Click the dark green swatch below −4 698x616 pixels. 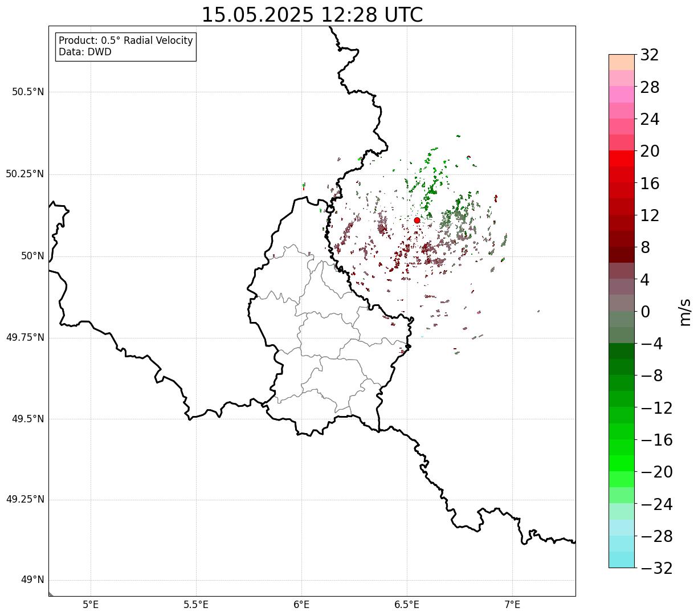click(x=622, y=351)
